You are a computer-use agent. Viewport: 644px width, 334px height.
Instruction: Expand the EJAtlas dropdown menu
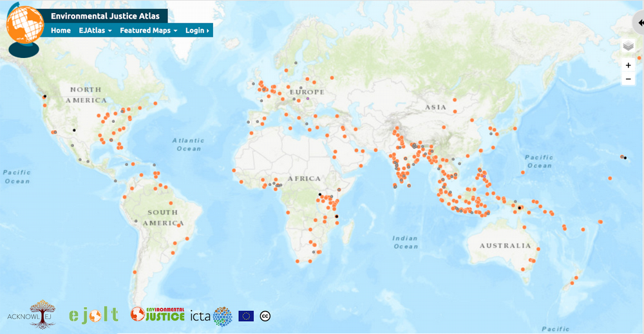point(95,30)
